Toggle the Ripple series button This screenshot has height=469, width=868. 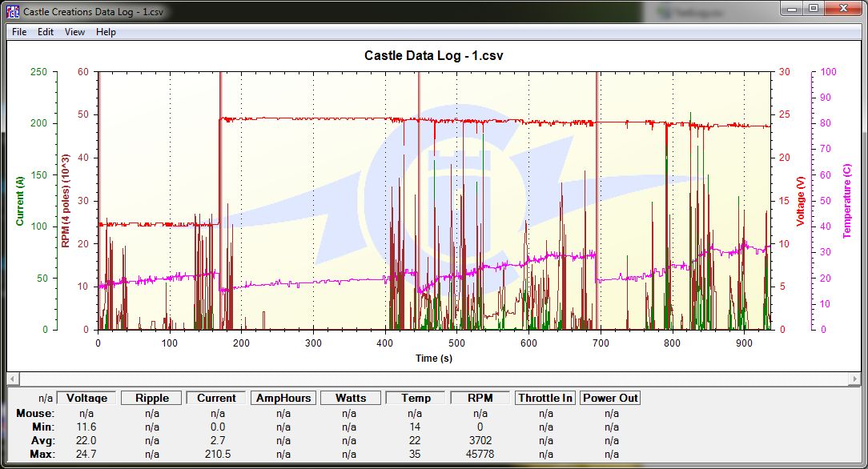[151, 398]
